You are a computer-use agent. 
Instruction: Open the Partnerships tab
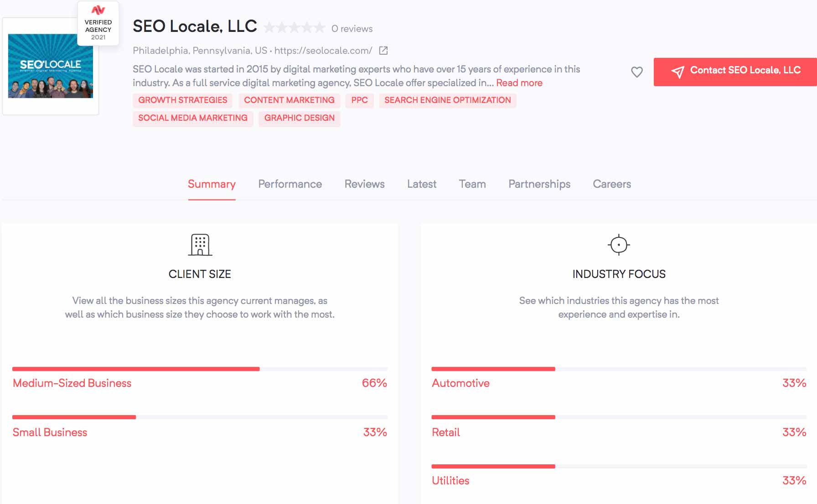point(539,184)
